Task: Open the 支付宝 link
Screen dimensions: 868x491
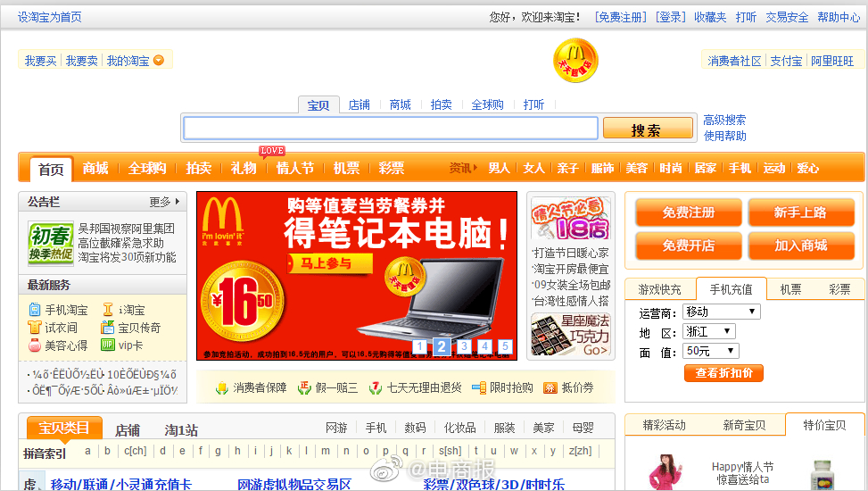Action: click(786, 61)
